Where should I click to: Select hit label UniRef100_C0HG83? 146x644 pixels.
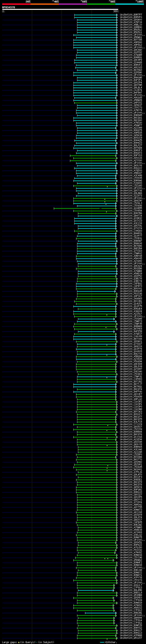pos(131,231)
